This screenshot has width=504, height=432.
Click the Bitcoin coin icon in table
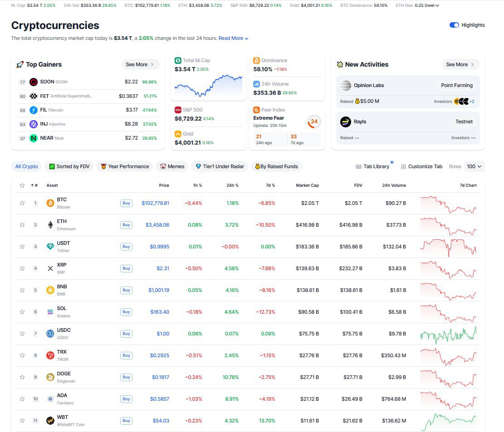click(x=50, y=203)
